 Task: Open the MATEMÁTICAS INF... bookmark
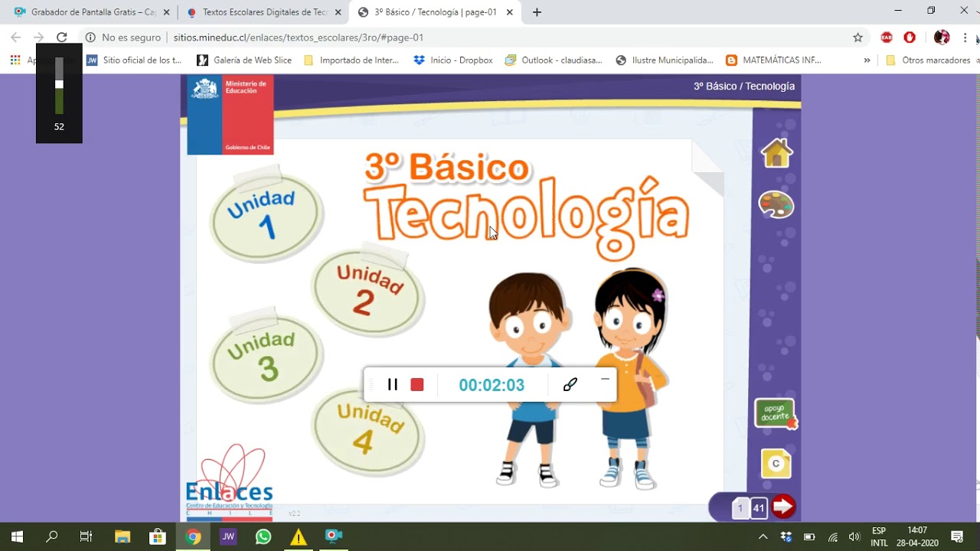773,60
